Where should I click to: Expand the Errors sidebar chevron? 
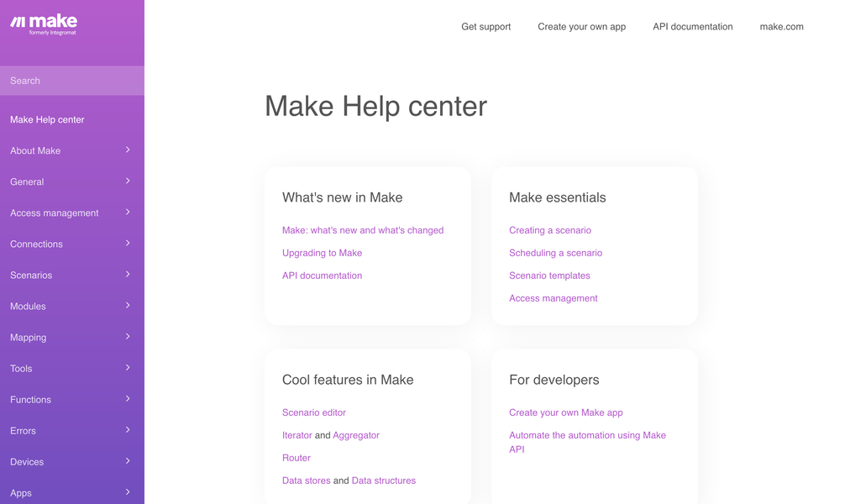tap(128, 430)
